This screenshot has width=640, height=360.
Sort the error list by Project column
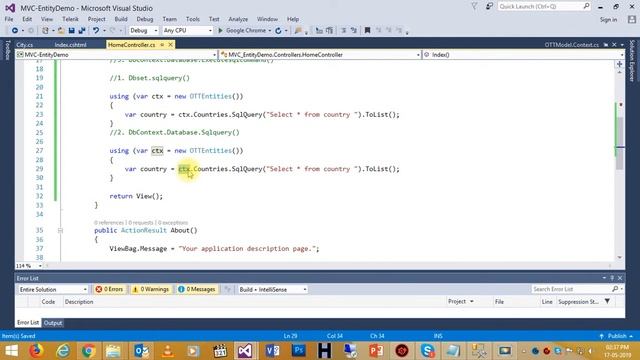click(457, 302)
